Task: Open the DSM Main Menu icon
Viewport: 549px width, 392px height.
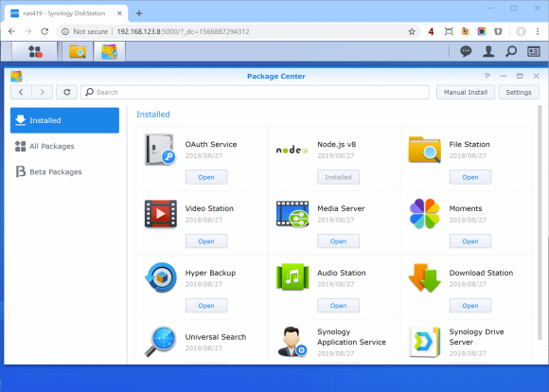Action: tap(35, 51)
